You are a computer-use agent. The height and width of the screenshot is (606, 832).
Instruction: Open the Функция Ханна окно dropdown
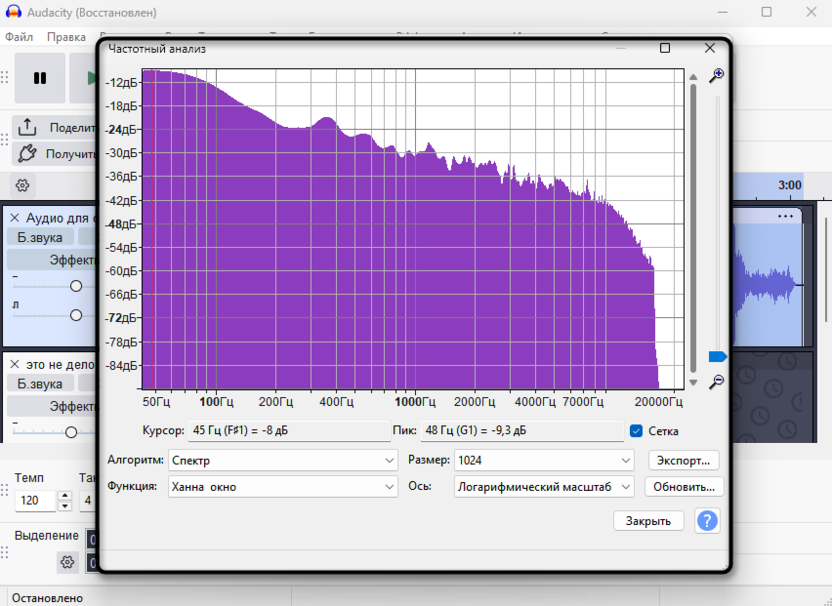(283, 487)
